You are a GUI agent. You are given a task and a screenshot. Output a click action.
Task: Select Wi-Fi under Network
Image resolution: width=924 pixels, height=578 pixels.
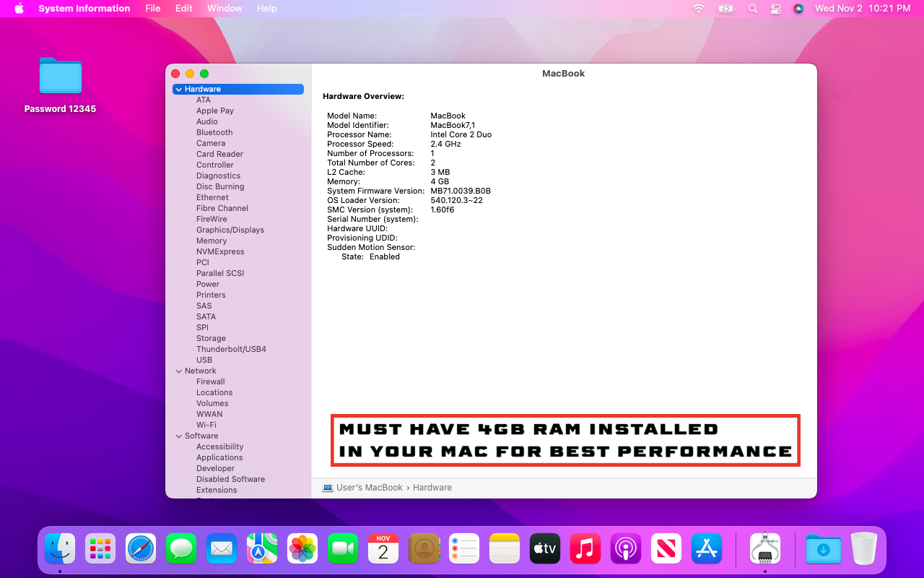tap(206, 426)
